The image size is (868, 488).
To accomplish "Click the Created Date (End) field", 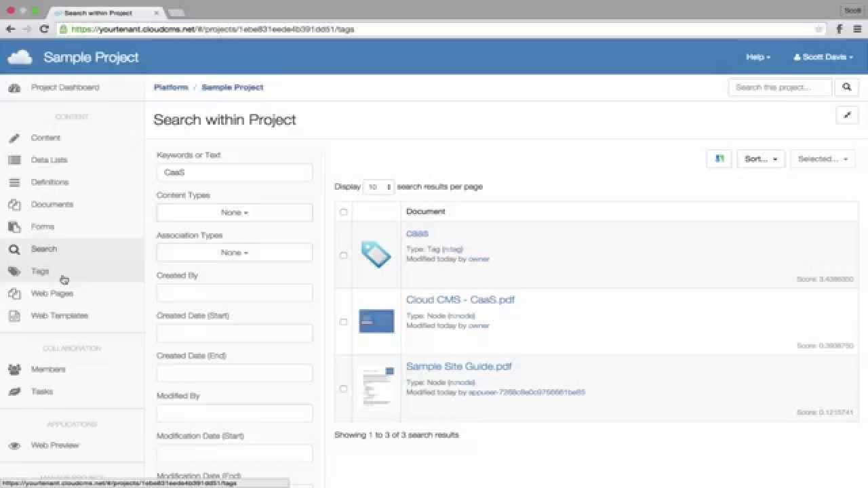I will coord(235,373).
